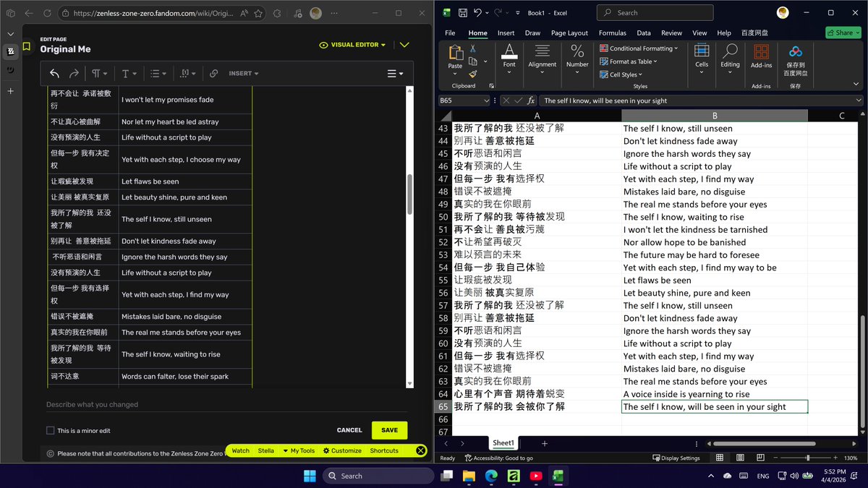Click Share button in Excel
868x488 pixels.
[x=843, y=33]
